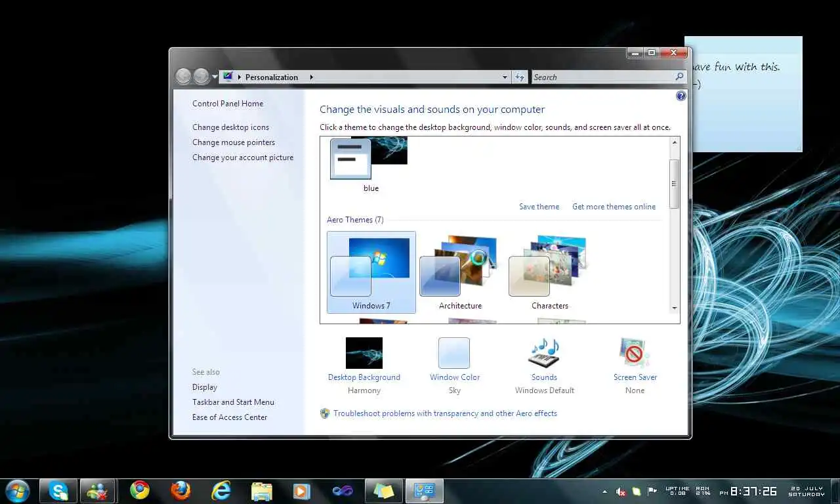The height and width of the screenshot is (504, 840).
Task: Select the Architecture Aero theme
Action: (461, 272)
